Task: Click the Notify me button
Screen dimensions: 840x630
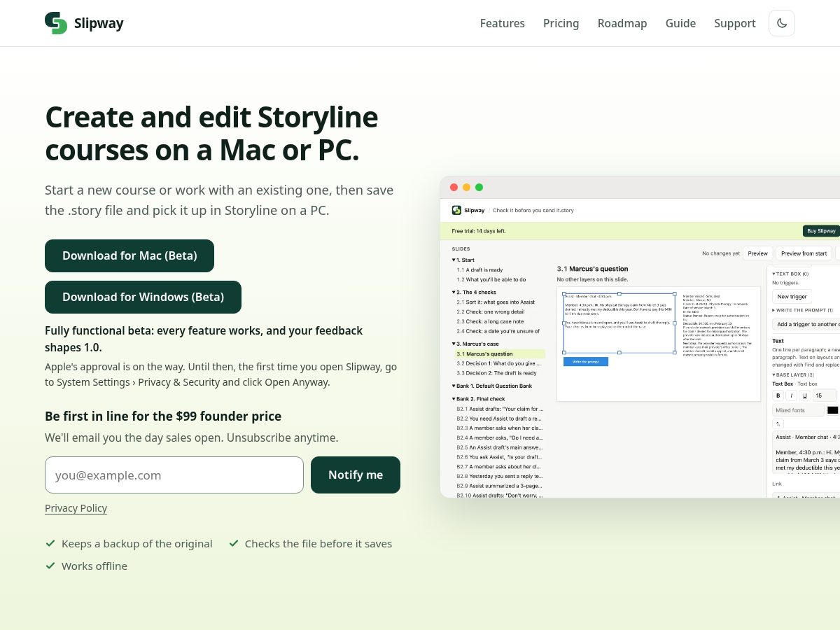Action: [356, 475]
